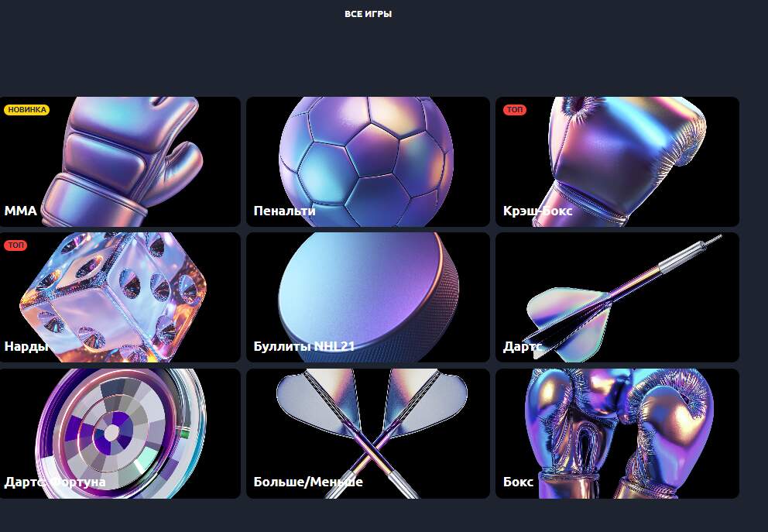Open the Дартс-Фортуна title text

(55, 482)
